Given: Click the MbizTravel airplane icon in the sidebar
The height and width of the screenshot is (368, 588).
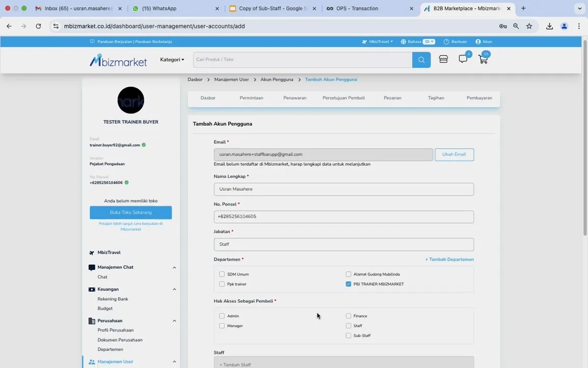Looking at the screenshot, I should click(92, 252).
